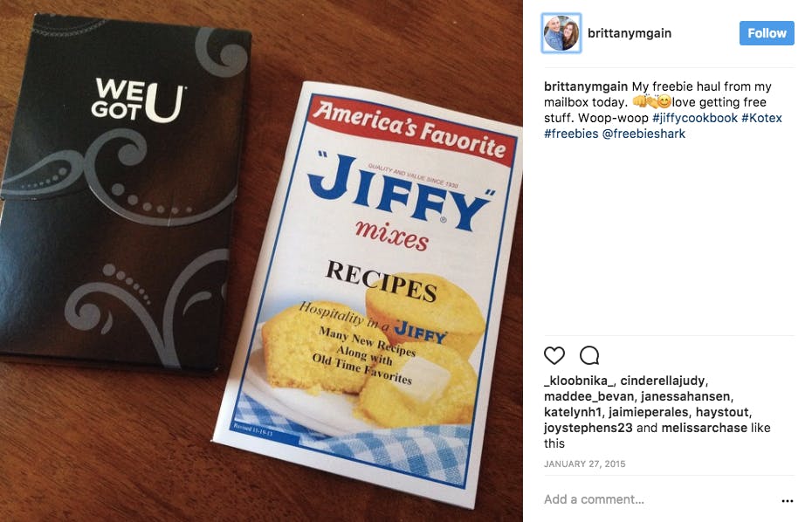Open the #jiffycookbook hashtag
Screen dimensions: 812x522
tap(694, 118)
